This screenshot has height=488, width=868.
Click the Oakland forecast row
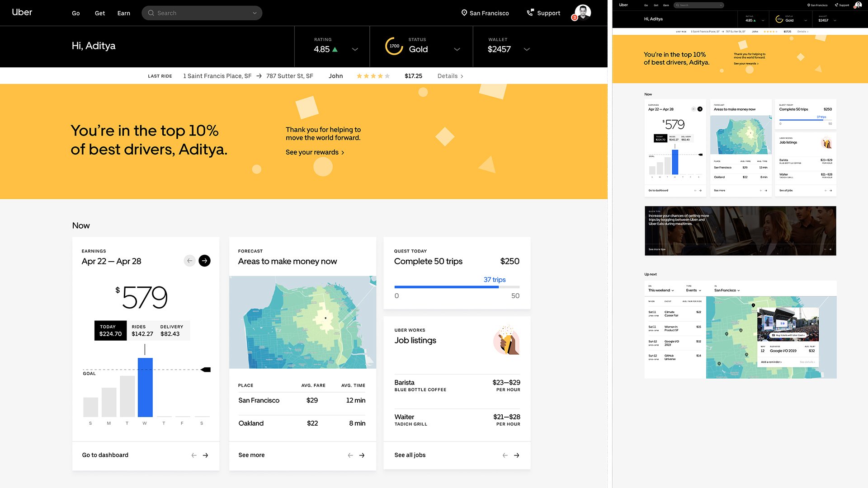[302, 423]
